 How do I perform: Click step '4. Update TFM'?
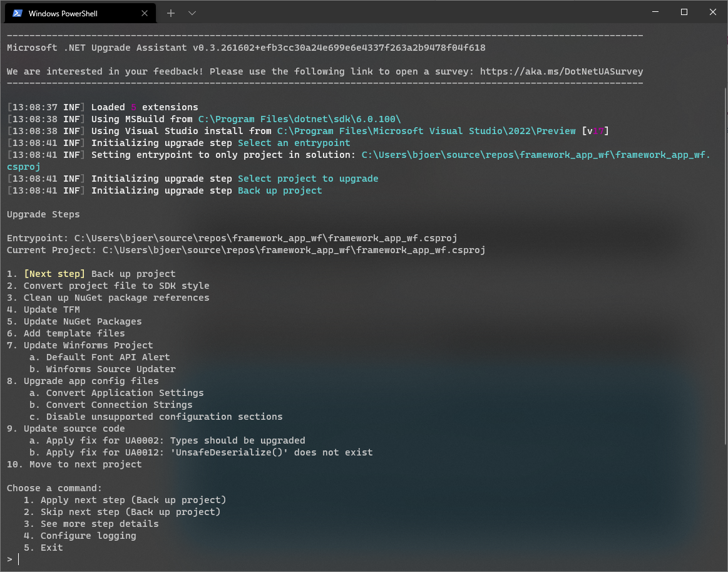(x=43, y=309)
